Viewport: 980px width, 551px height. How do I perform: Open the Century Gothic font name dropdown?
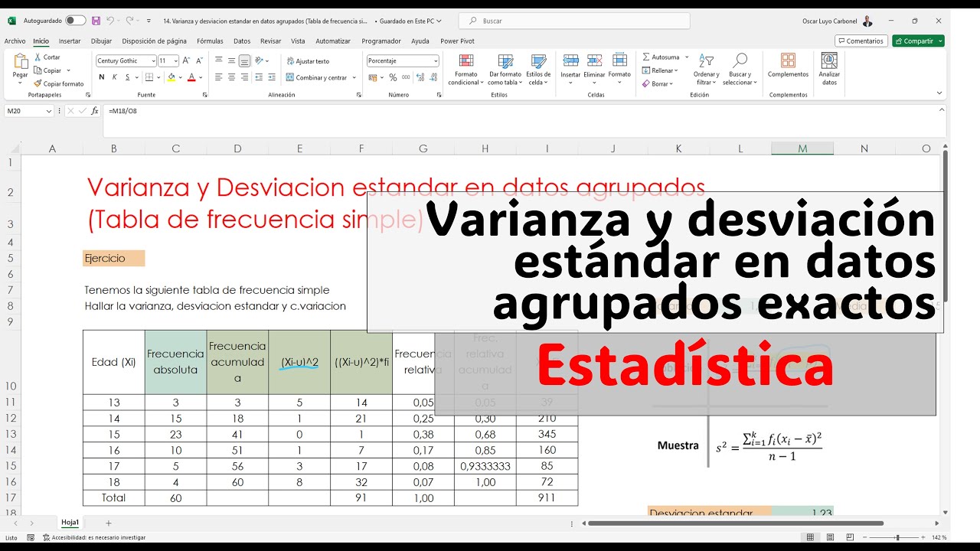coord(153,60)
